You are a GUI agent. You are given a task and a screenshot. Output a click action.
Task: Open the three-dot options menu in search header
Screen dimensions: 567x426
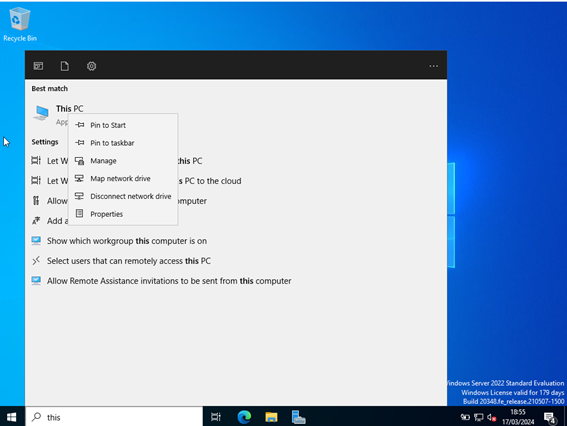[x=434, y=66]
